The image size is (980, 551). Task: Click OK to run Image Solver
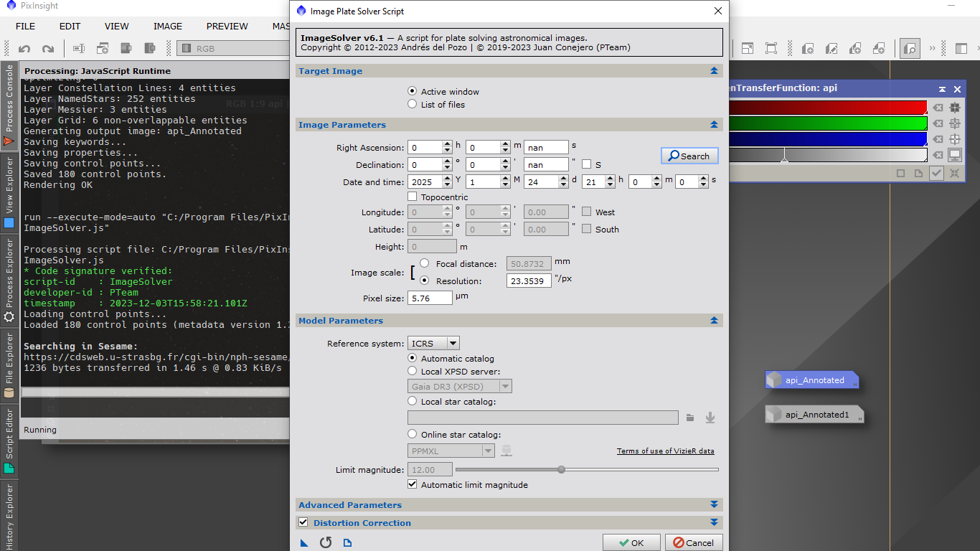click(631, 543)
